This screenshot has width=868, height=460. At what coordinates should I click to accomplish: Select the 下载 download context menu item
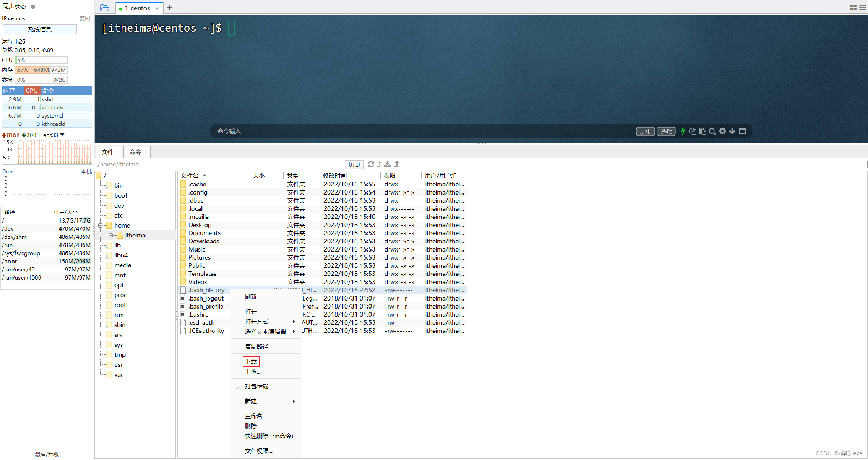[250, 361]
